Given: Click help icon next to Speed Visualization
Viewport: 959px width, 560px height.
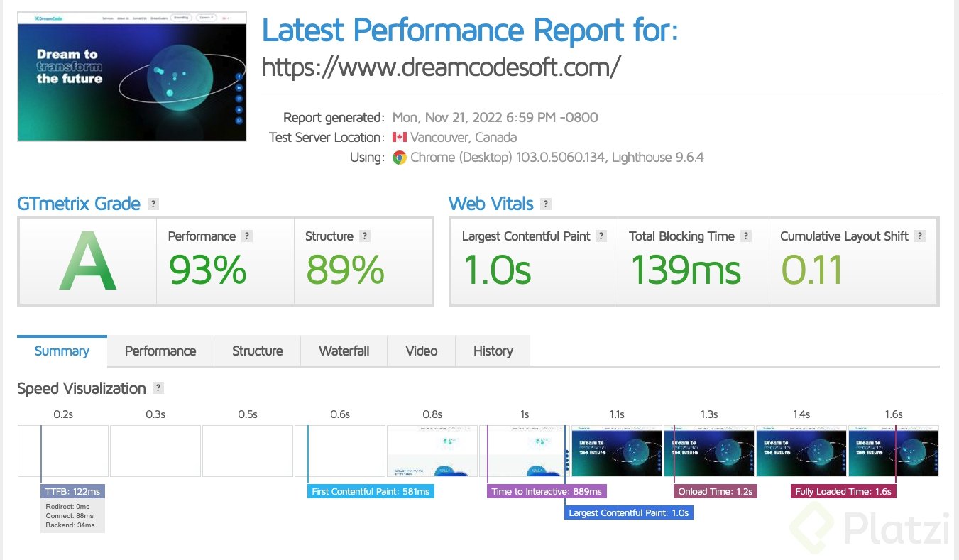Looking at the screenshot, I should [158, 388].
